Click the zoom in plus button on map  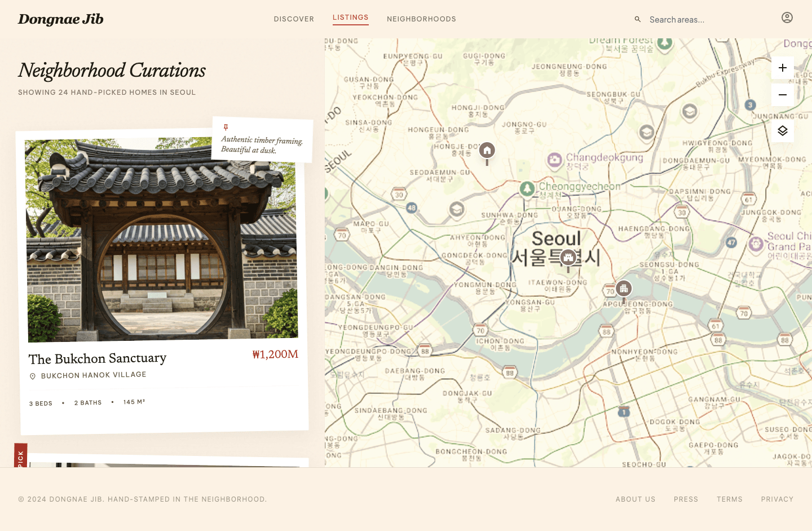(782, 68)
